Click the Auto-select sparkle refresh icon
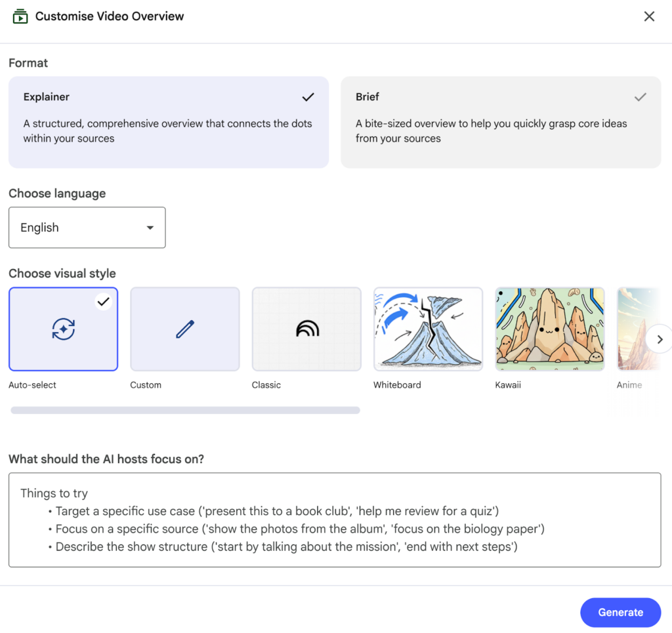This screenshot has height=633, width=672. click(64, 329)
